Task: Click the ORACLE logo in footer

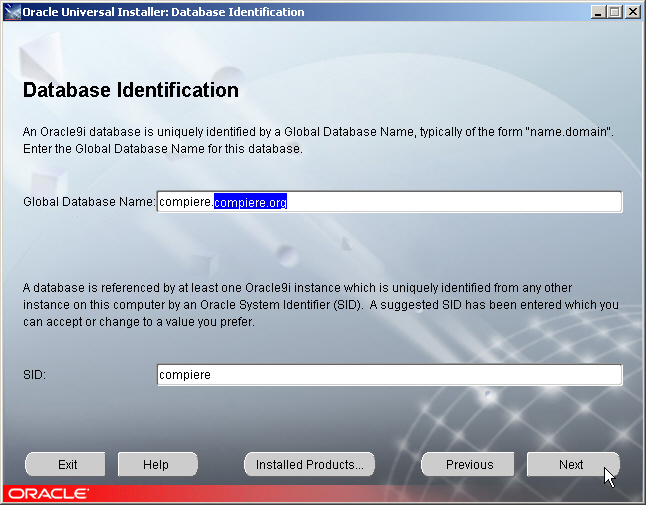Action: pyautogui.click(x=49, y=493)
